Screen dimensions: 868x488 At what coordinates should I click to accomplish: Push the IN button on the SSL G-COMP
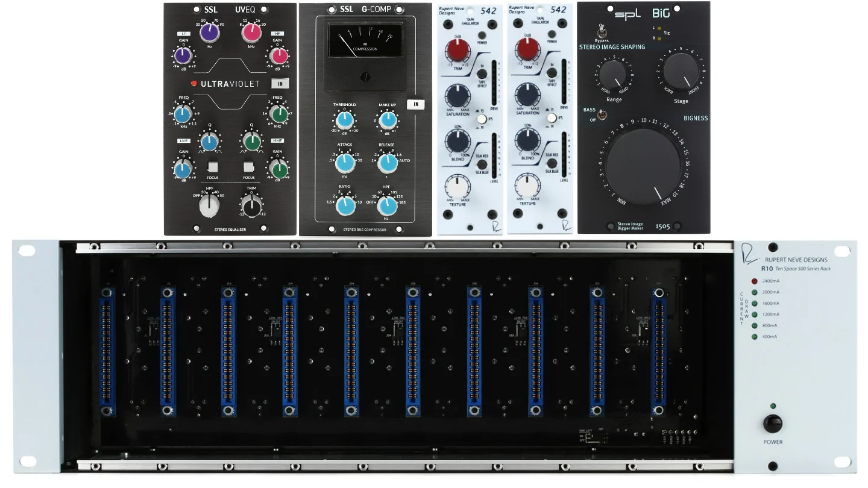[x=415, y=105]
